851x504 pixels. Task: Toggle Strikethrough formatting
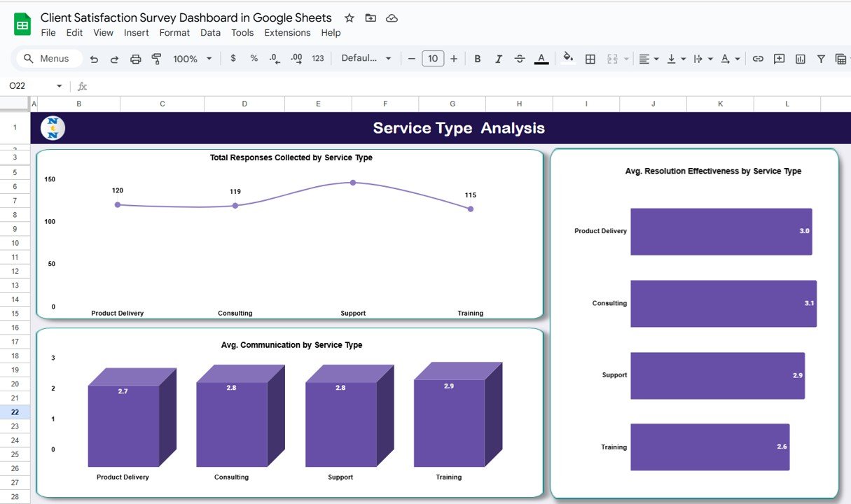click(520, 59)
